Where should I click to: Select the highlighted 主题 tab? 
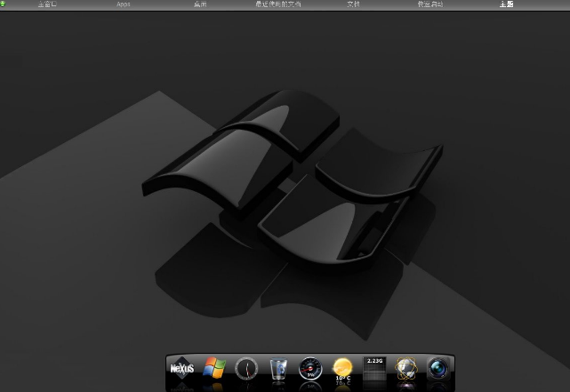[506, 4]
